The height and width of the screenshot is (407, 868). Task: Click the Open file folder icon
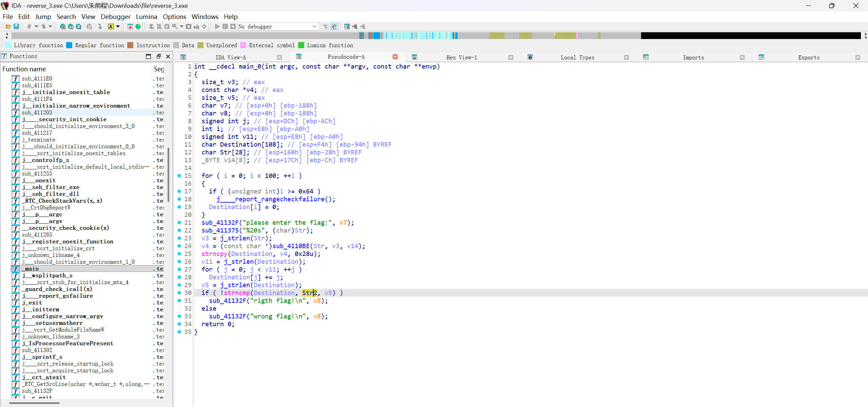(x=8, y=26)
